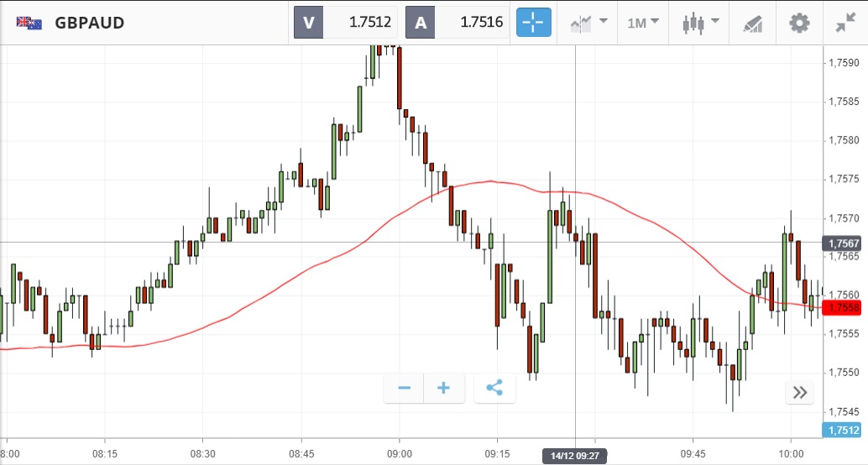Open chart settings gear
The height and width of the screenshot is (465, 868).
point(799,23)
